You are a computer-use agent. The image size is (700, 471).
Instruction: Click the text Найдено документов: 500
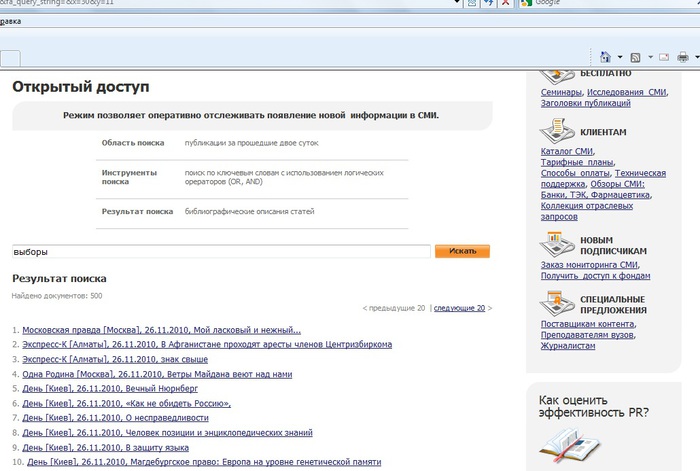point(57,296)
